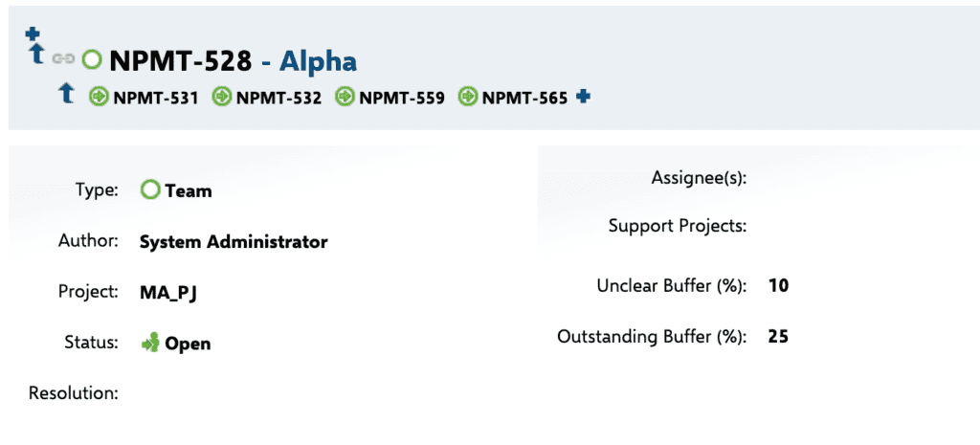The width and height of the screenshot is (980, 445).
Task: Open linked item NPMT-565
Action: (525, 99)
